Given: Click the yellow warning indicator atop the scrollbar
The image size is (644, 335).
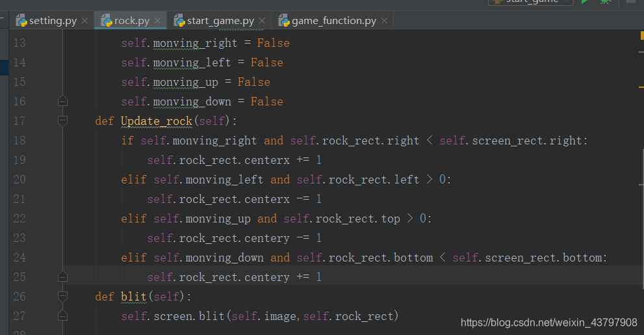Looking at the screenshot, I should (x=642, y=36).
